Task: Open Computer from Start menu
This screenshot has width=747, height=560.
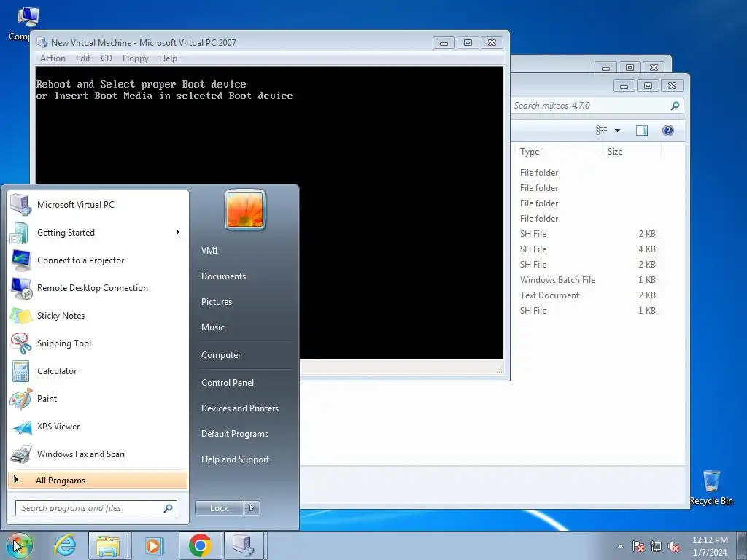Action: 221,355
